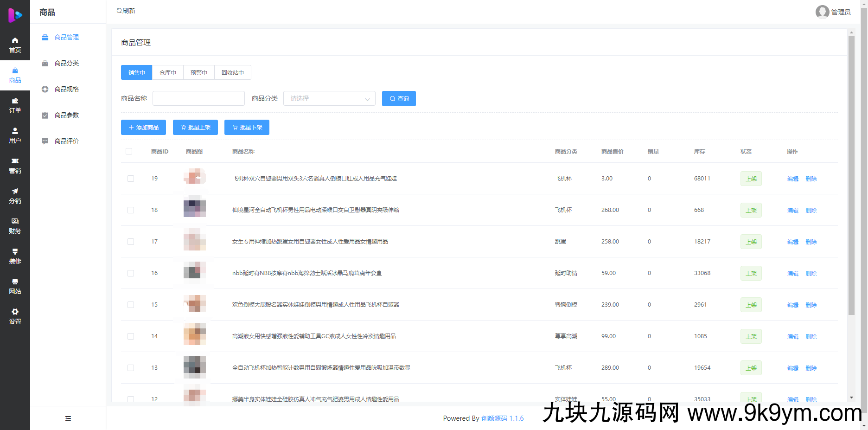The width and height of the screenshot is (868, 430).
Task: Toggle 上架 status for product 18
Action: pos(751,210)
